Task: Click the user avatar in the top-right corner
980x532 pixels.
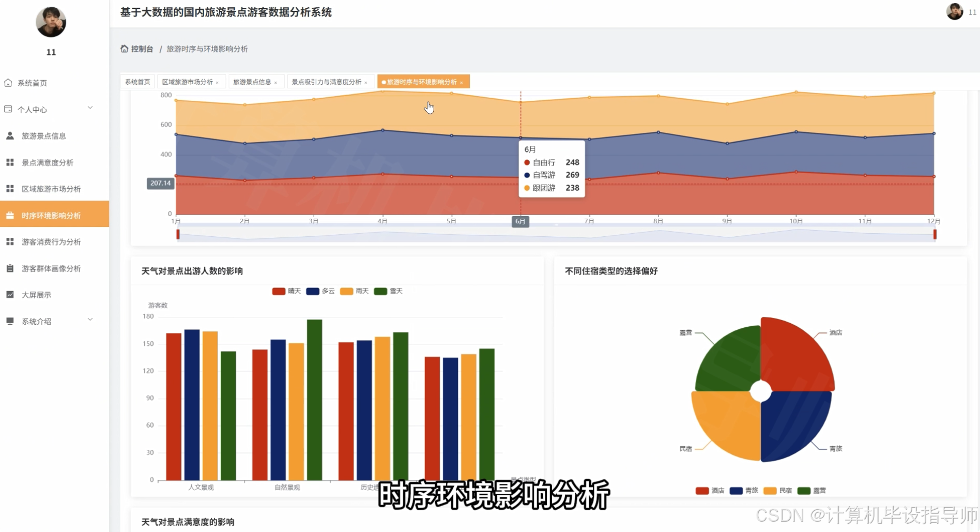Action: [x=954, y=11]
